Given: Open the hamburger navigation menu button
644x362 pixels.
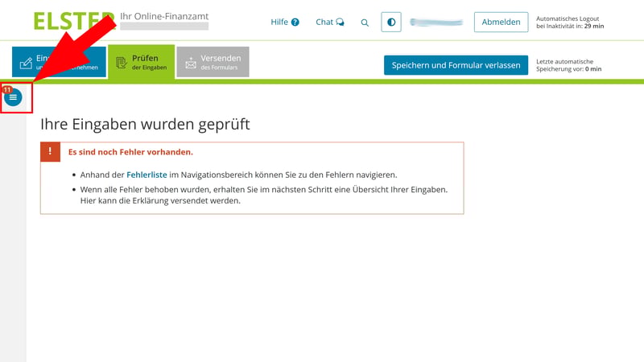Looking at the screenshot, I should pyautogui.click(x=13, y=97).
